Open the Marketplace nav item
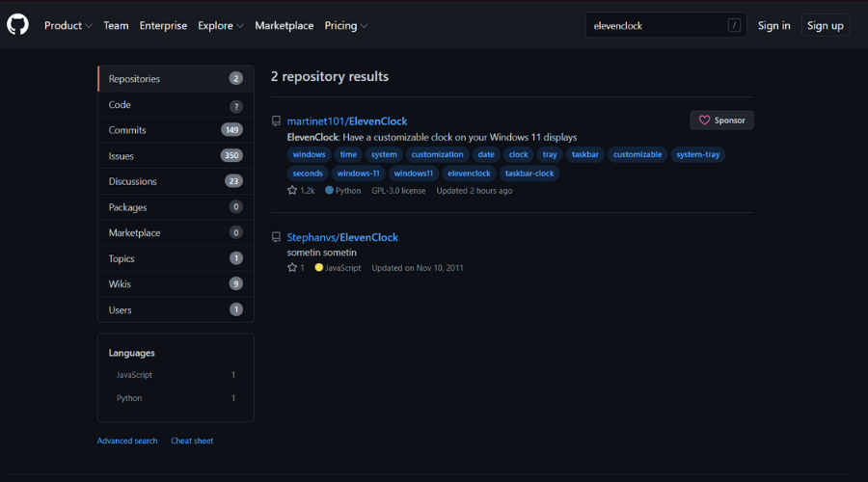This screenshot has width=868, height=482. 284,26
